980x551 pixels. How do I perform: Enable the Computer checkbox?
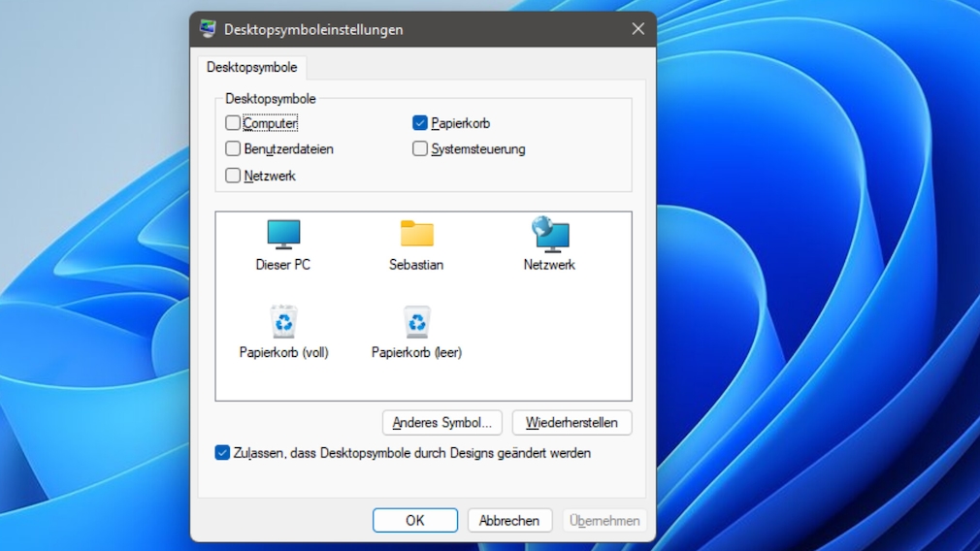(x=233, y=123)
